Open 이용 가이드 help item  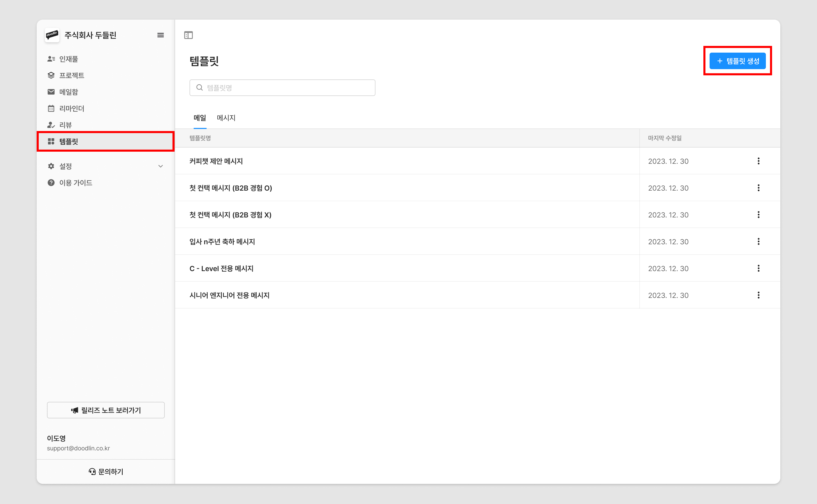pos(76,183)
